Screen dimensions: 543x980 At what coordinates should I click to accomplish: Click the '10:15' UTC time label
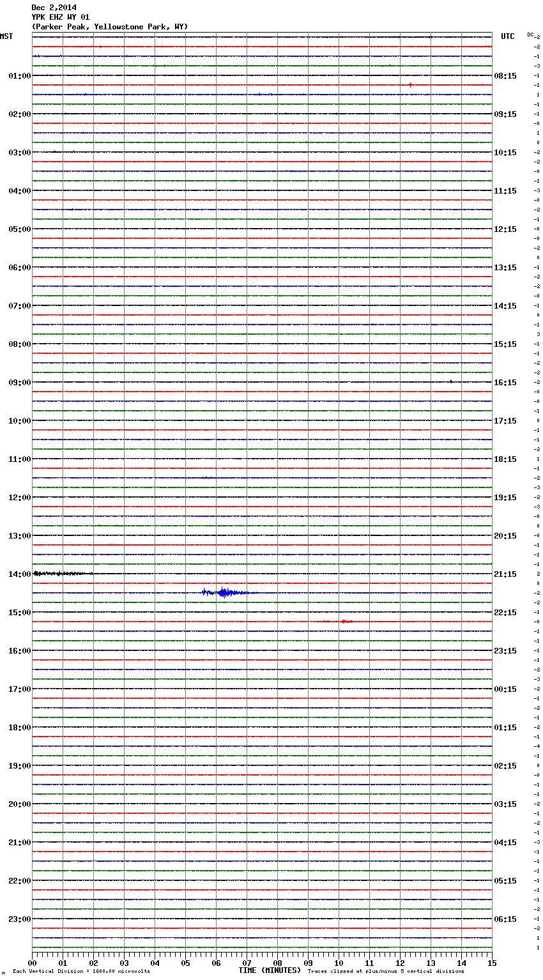505,153
